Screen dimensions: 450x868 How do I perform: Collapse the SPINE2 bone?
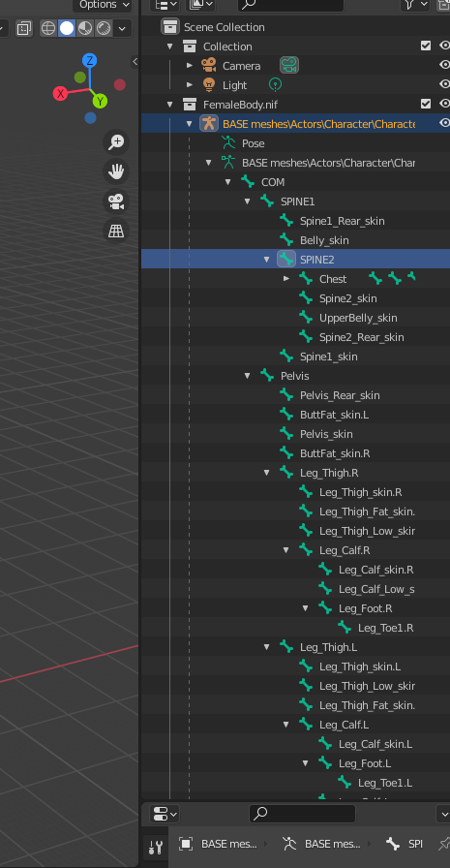[267, 260]
